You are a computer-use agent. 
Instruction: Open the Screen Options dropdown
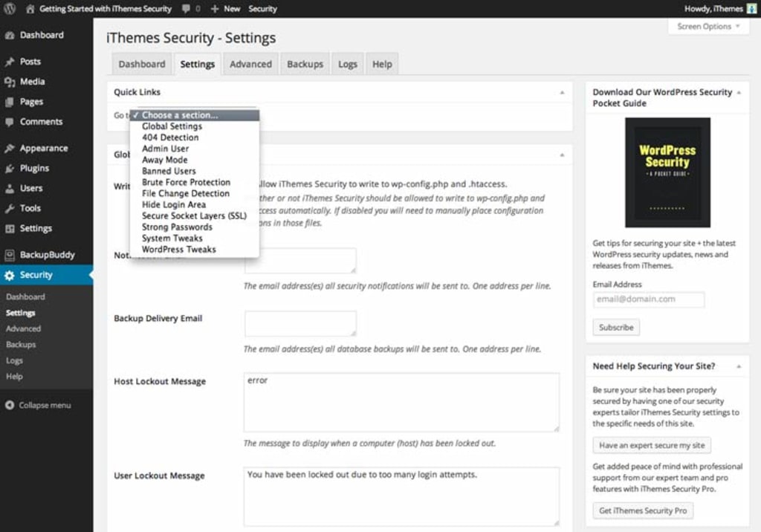708,27
